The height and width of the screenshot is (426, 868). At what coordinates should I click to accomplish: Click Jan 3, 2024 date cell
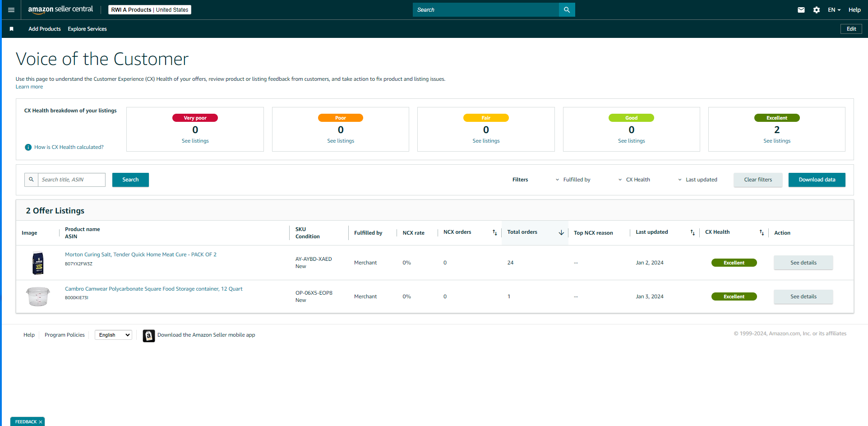click(650, 296)
